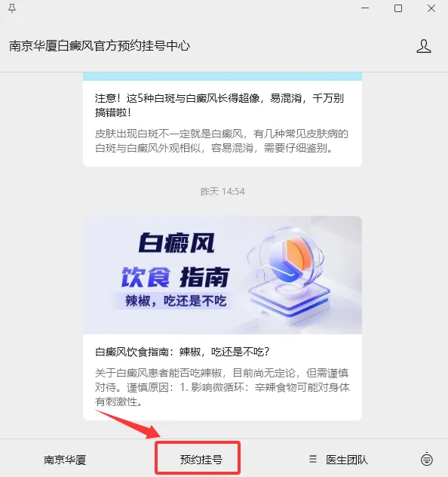This screenshot has width=448, height=477.
Task: Minimize the chat window
Action: (x=365, y=8)
